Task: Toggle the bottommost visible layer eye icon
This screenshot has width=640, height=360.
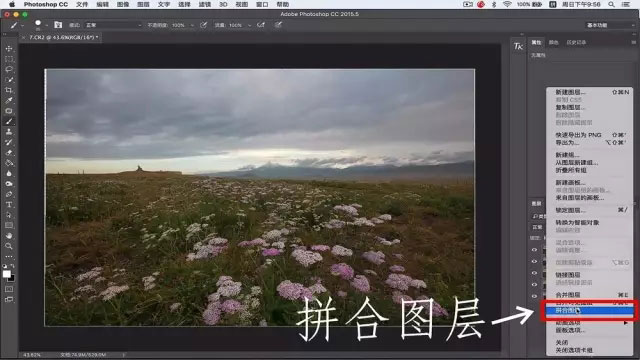Action: [534, 296]
